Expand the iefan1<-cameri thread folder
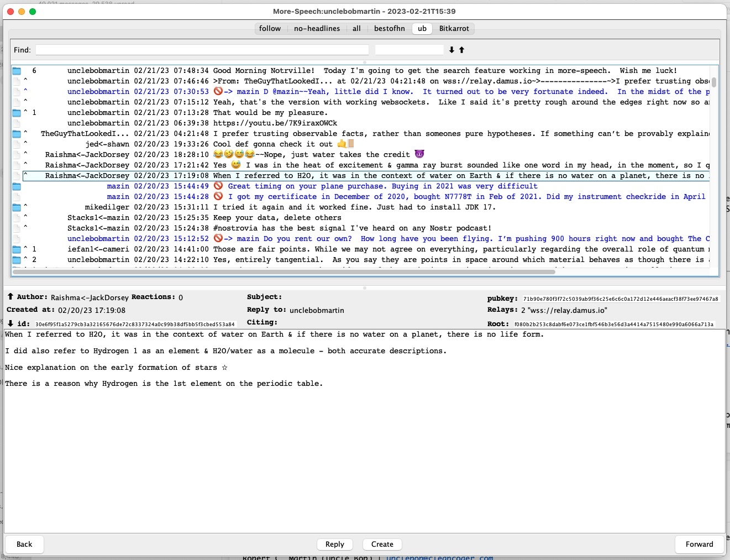 point(17,249)
